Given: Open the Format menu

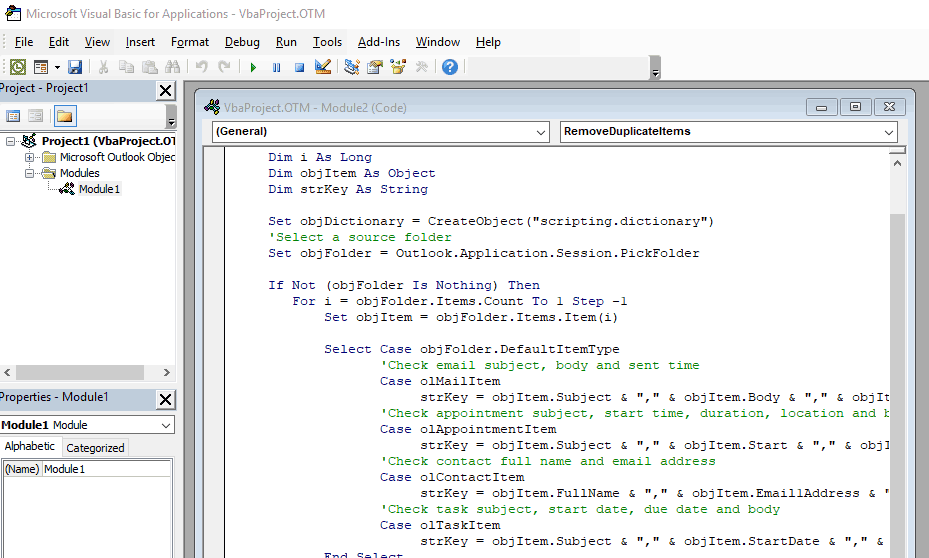Looking at the screenshot, I should coord(190,42).
